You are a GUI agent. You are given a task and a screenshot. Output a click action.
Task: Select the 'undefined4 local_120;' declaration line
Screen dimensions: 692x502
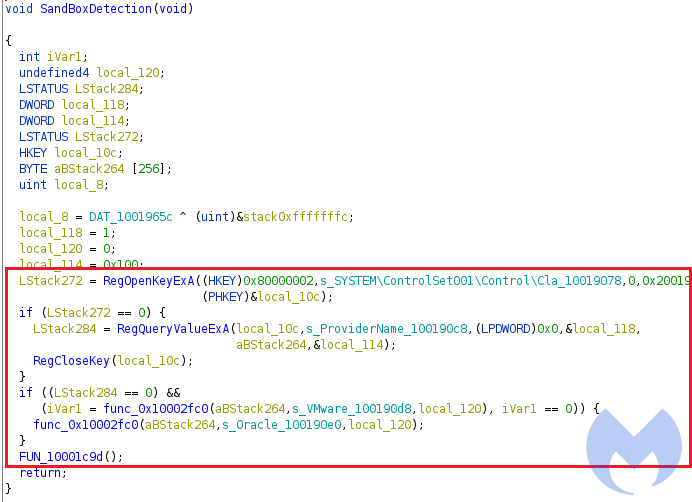(x=92, y=72)
